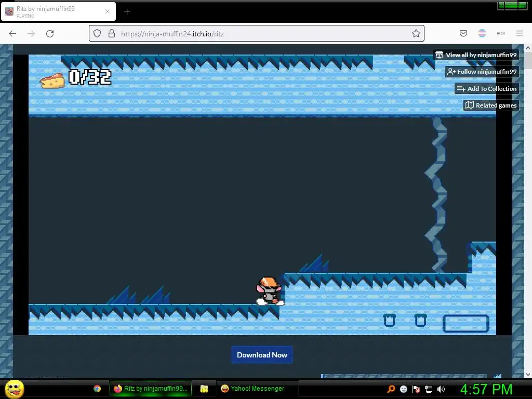Click the striped flag extension icon
532x399 pixels.
click(482, 33)
